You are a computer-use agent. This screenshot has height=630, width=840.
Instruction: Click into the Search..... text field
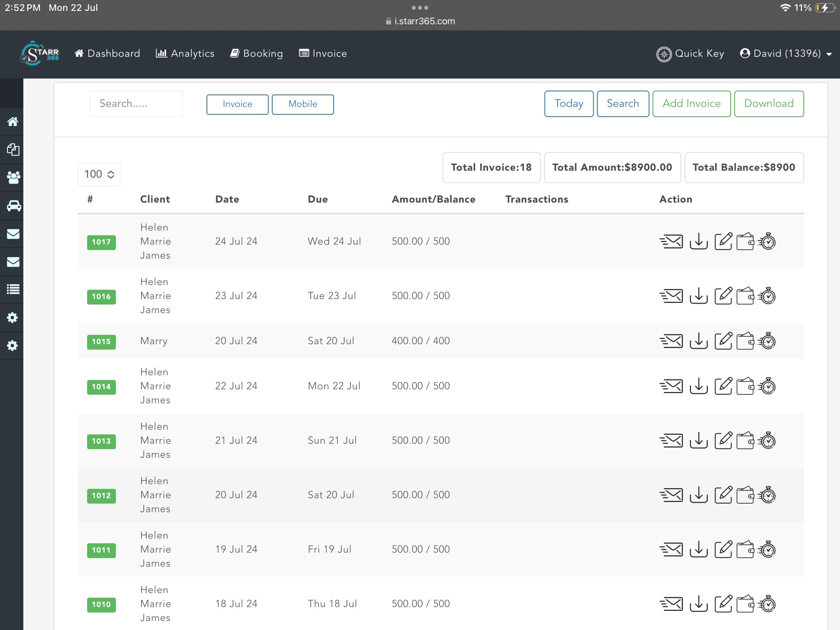click(136, 104)
